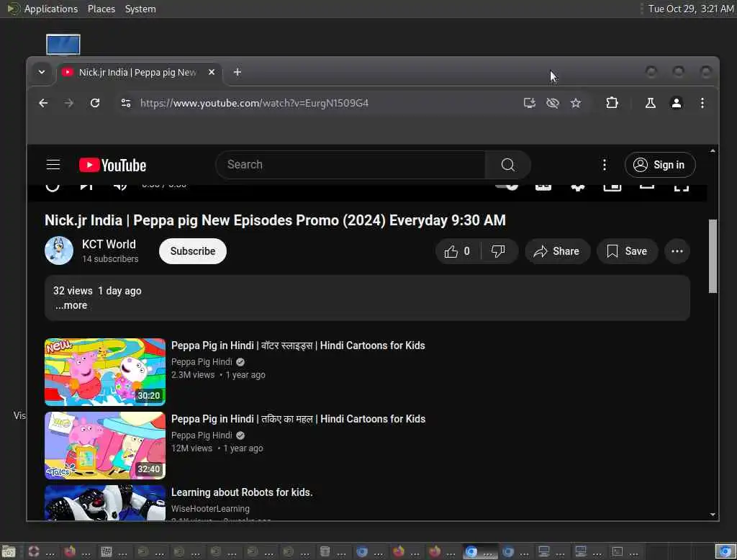Click the desktop monitor icon
The width and height of the screenshot is (737, 560).
click(x=63, y=45)
